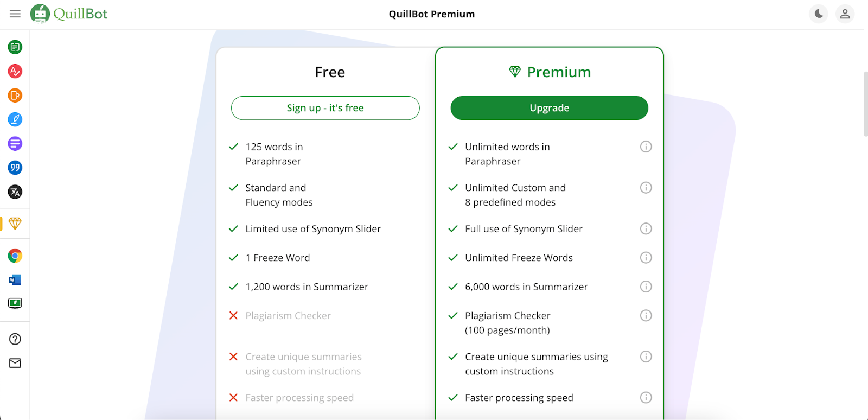Open the Help Center question icon
Viewport: 868px width, 420px height.
click(15, 339)
